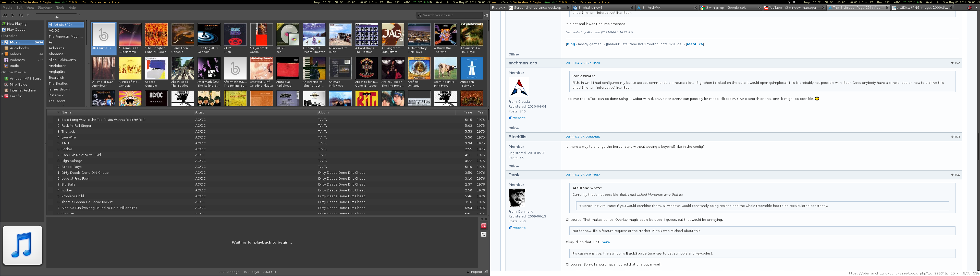Open Banshee's Playback menu
Image resolution: width=980 pixels, height=276 pixels.
click(x=45, y=8)
